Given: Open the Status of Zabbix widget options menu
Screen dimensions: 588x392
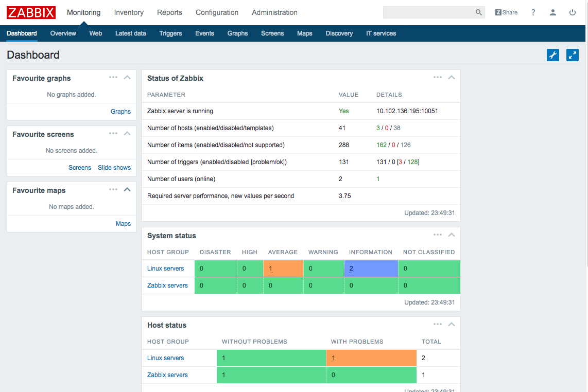Looking at the screenshot, I should click(438, 77).
